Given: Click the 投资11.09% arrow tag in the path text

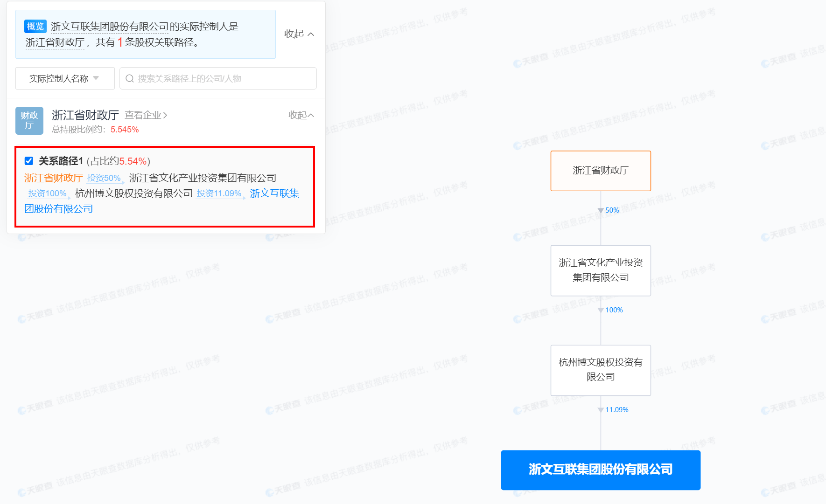Looking at the screenshot, I should 219,193.
